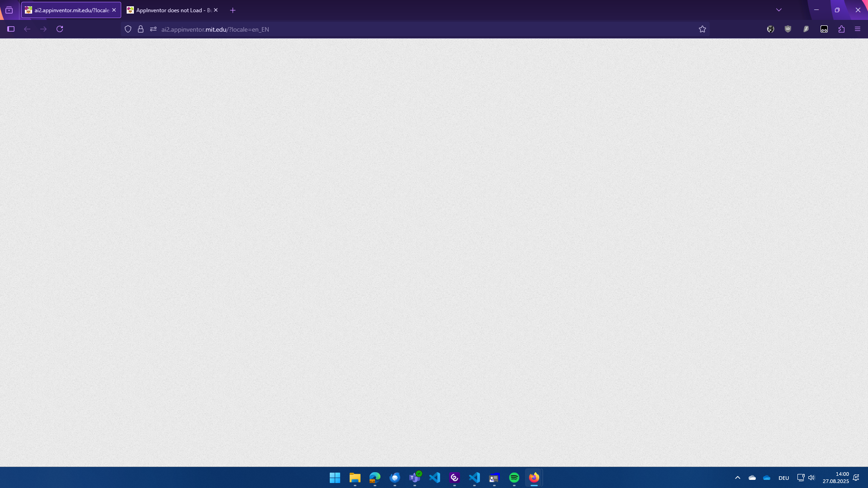Show the tracking protection shield panel

point(128,29)
